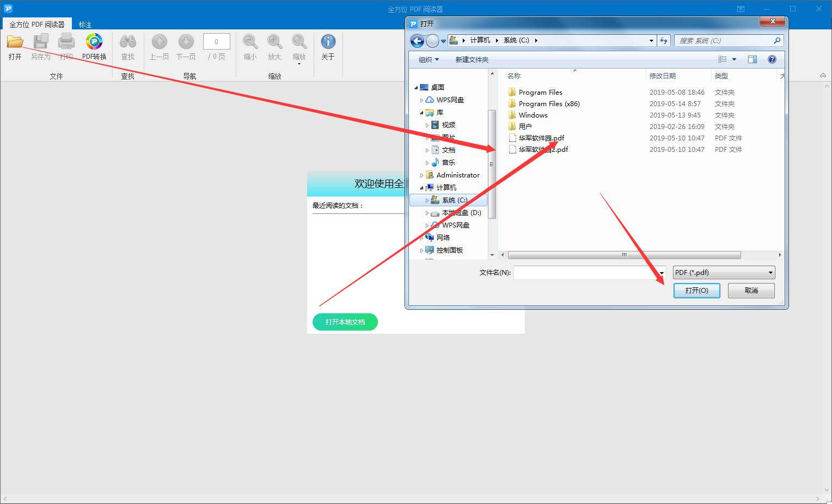The width and height of the screenshot is (832, 504).
Task: Click the 关于 about info icon
Action: coord(328,42)
